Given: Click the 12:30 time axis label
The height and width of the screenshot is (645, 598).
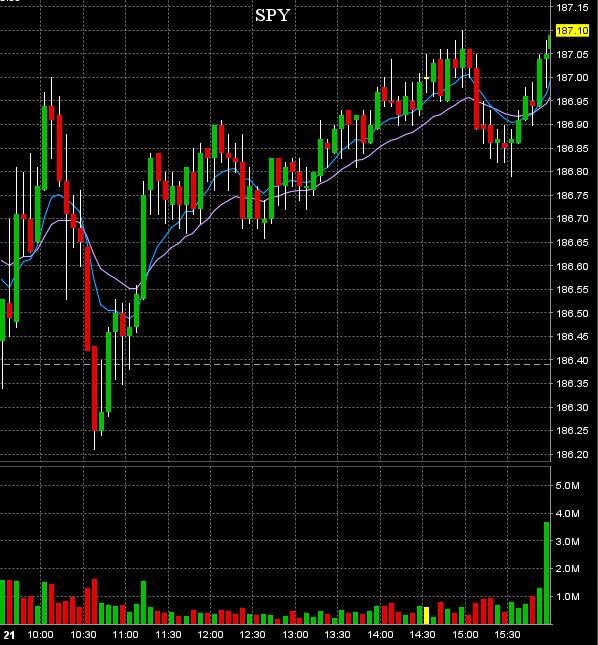Looking at the screenshot, I should pyautogui.click(x=253, y=635).
